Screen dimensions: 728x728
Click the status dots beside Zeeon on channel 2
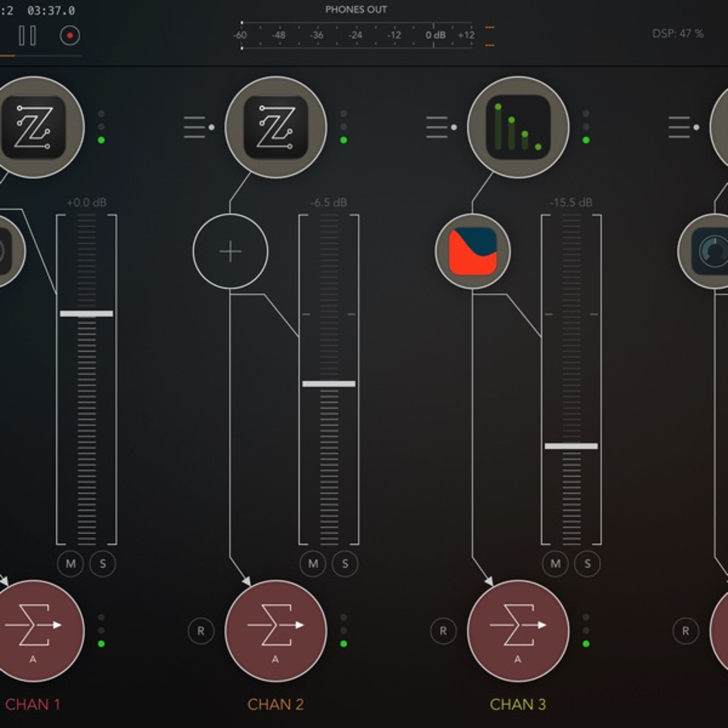click(343, 127)
